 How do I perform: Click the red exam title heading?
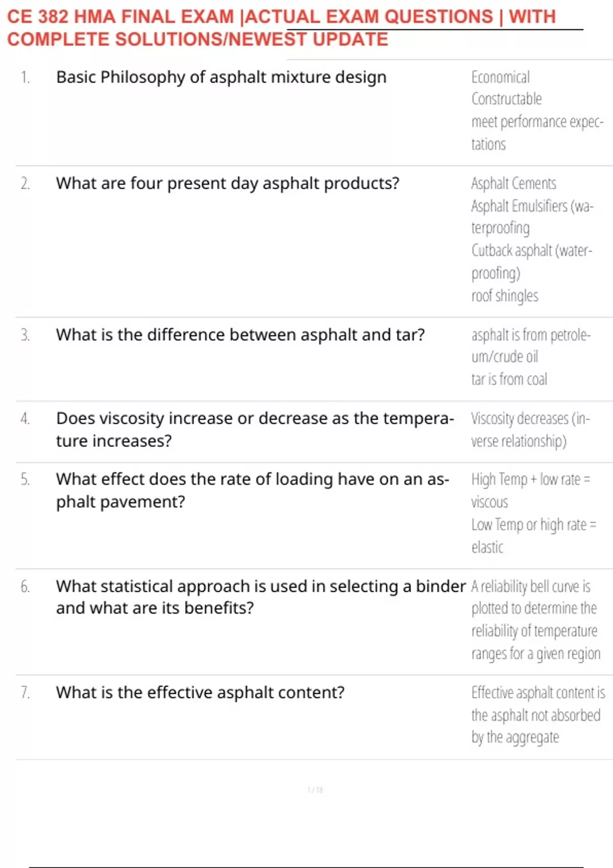pos(281,28)
